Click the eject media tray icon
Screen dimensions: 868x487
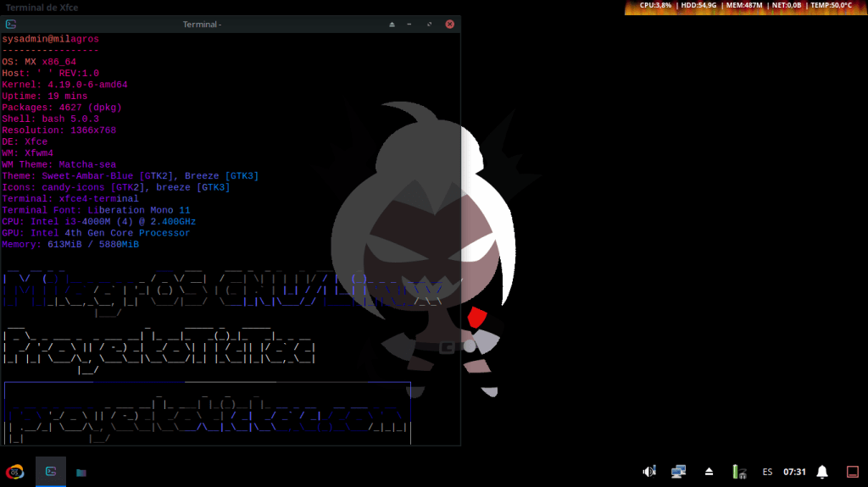tap(709, 472)
